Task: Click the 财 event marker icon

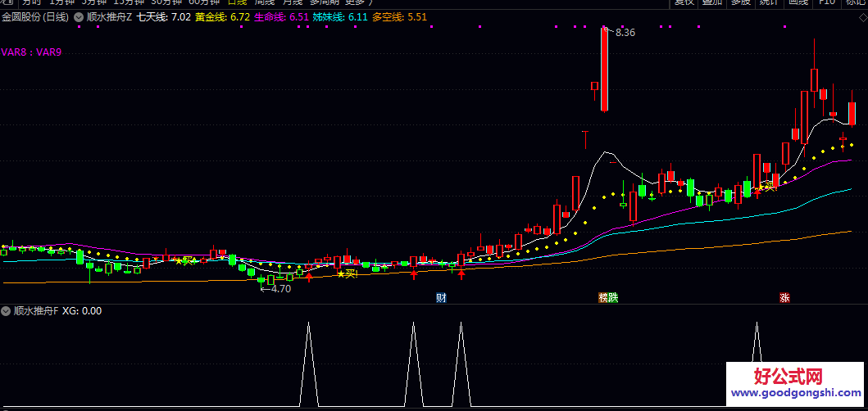Action: pyautogui.click(x=441, y=297)
